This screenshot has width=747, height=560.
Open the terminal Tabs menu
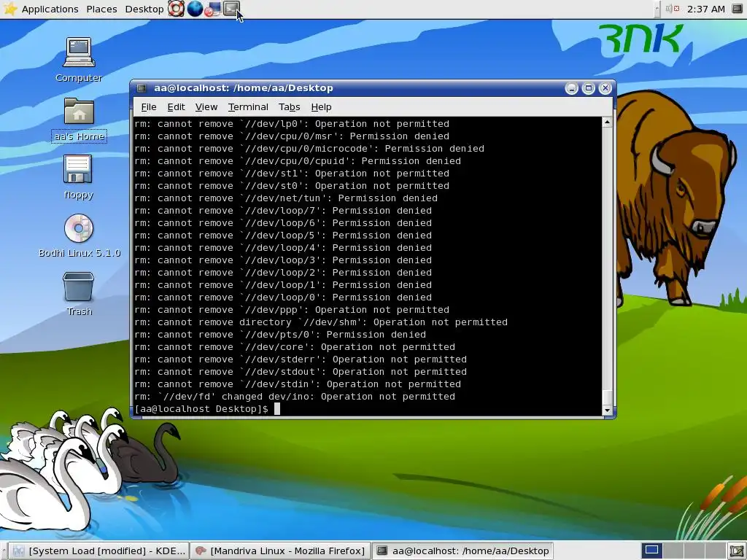point(289,107)
